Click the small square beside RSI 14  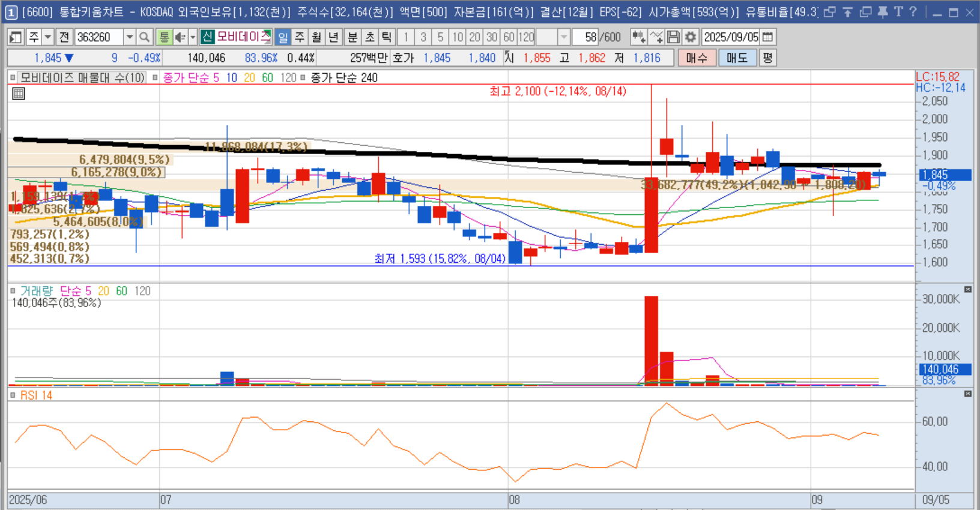(13, 395)
